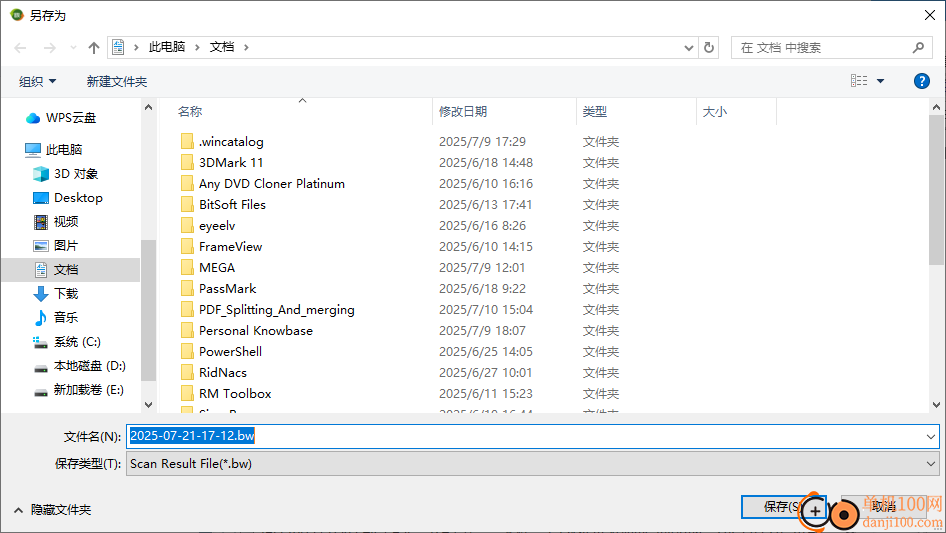Screen dimensions: 946x533
Task: Select the 3DMark 11 folder icon
Action: click(187, 163)
